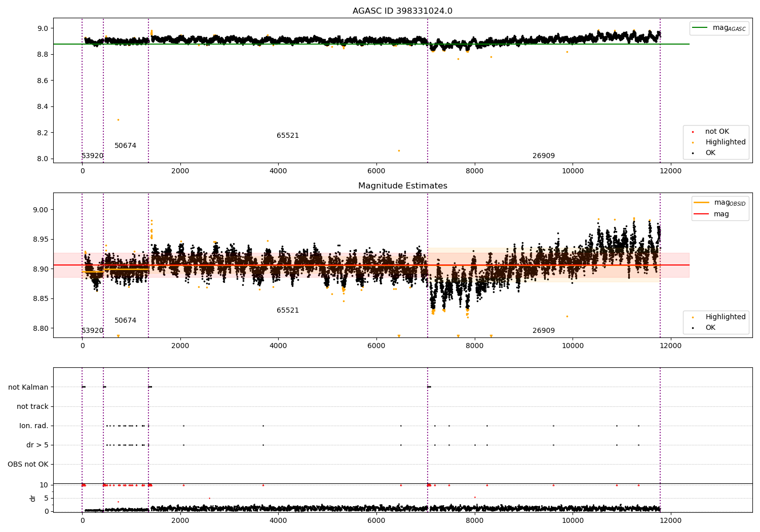Image resolution: width=760 pixels, height=532 pixels.
Task: Click the 8.90 y-axis tick in middle plot
Action: 41,269
